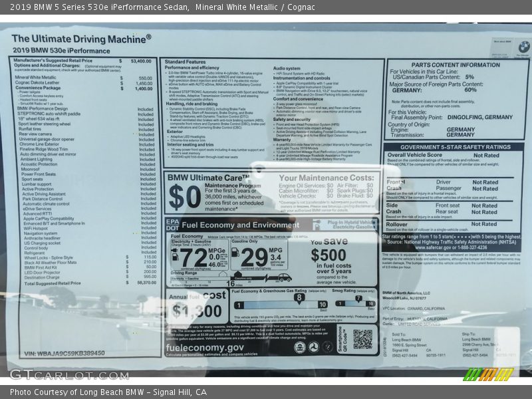Screen dimensions: 532x399
Task: Click Frontal Crash Driver 'Not Rated'
Action: (x=485, y=182)
